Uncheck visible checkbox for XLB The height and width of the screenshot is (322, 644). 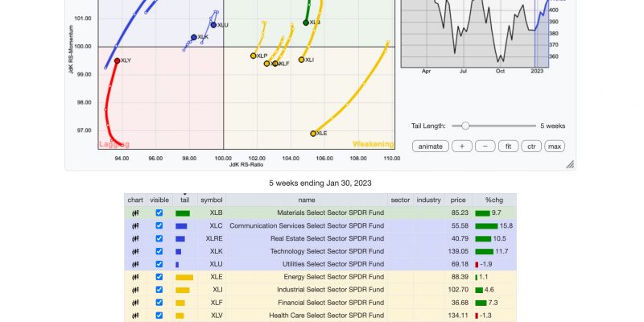(x=159, y=213)
